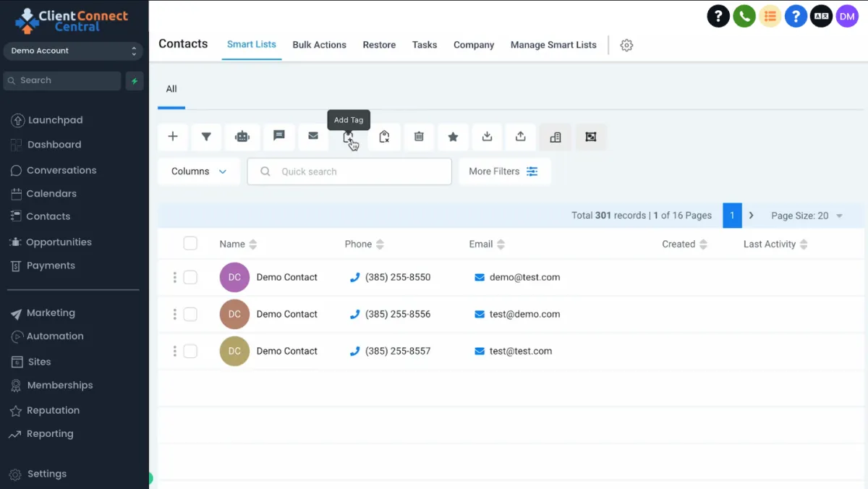Click the send SMS chat bubble icon
Image resolution: width=868 pixels, height=489 pixels.
278,136
